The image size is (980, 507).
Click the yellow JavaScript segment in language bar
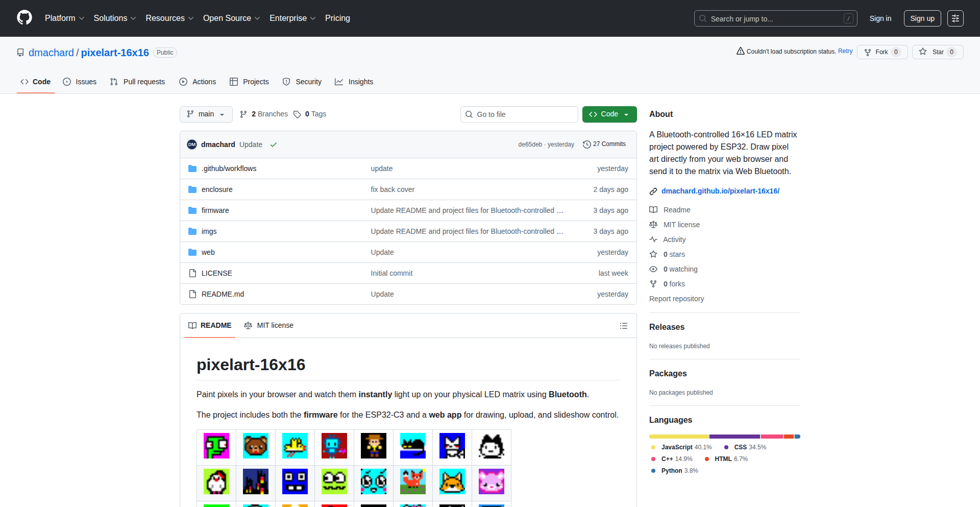click(x=678, y=437)
